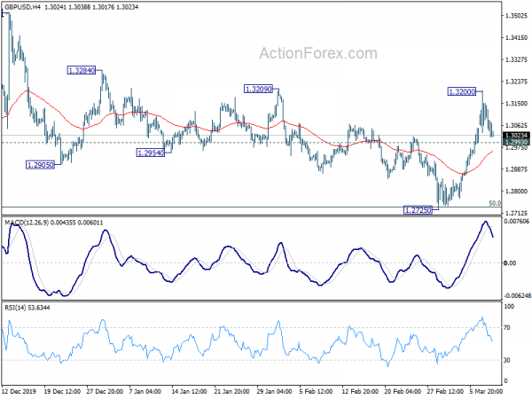Click the 27 Dec 20:00 date label

click(105, 391)
